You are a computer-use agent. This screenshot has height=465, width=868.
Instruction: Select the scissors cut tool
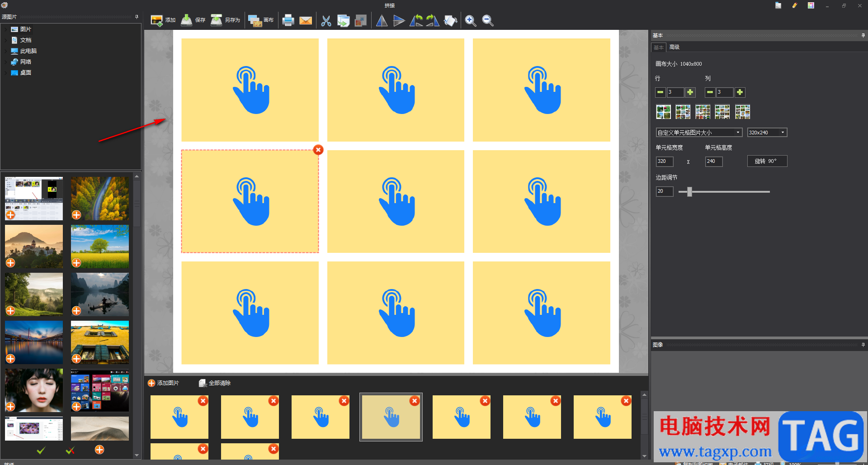tap(326, 20)
